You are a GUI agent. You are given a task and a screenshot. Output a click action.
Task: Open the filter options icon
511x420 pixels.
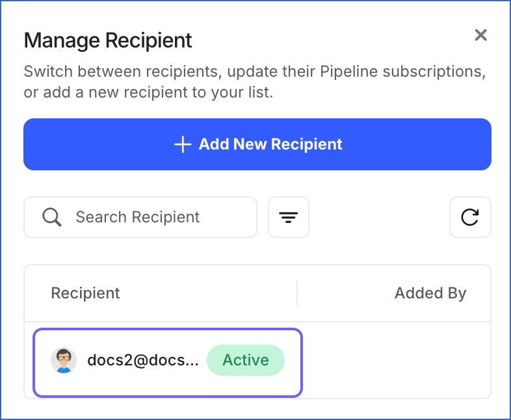coord(289,217)
